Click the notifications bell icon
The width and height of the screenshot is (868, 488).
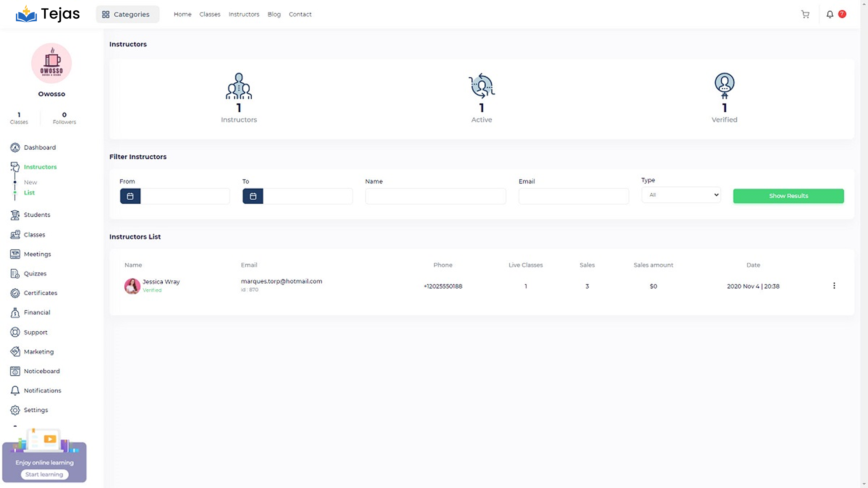[830, 14]
